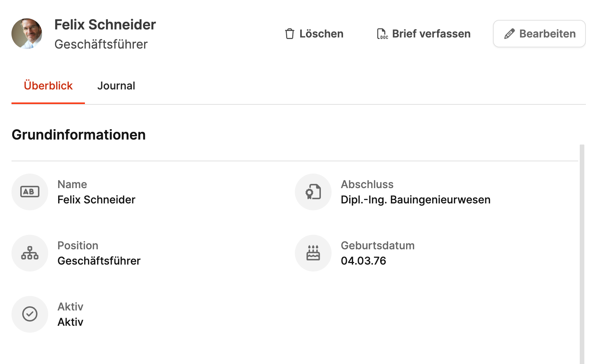Click Felix Schneider's profile photo
This screenshot has height=364, width=592.
(x=27, y=34)
